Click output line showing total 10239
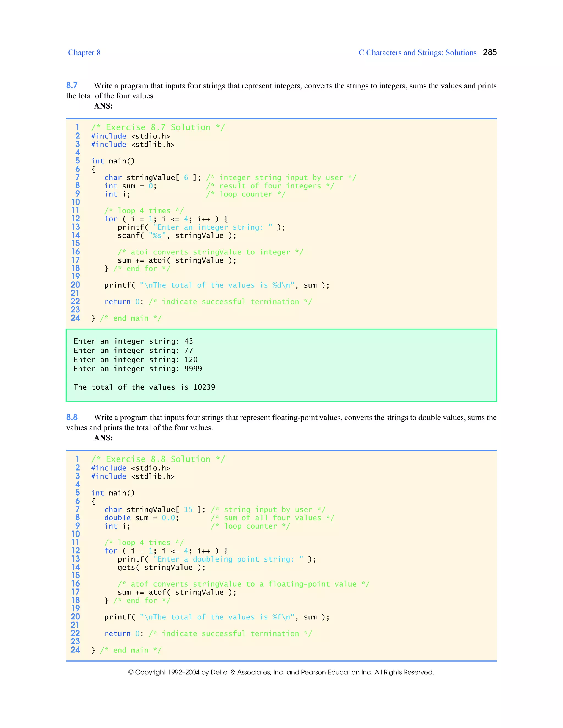Viewport: 563px width, 728px height. [x=144, y=387]
